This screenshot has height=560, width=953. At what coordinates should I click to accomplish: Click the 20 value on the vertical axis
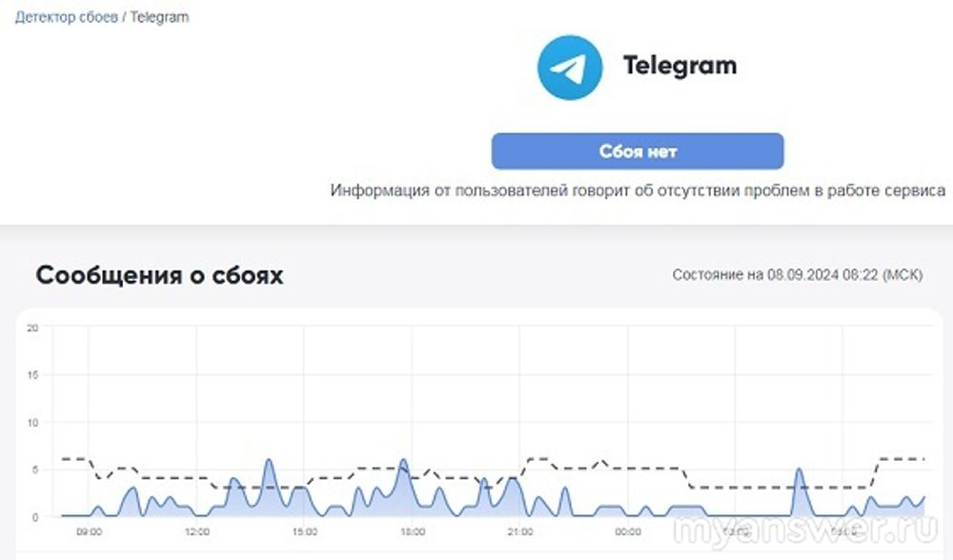[x=32, y=328]
